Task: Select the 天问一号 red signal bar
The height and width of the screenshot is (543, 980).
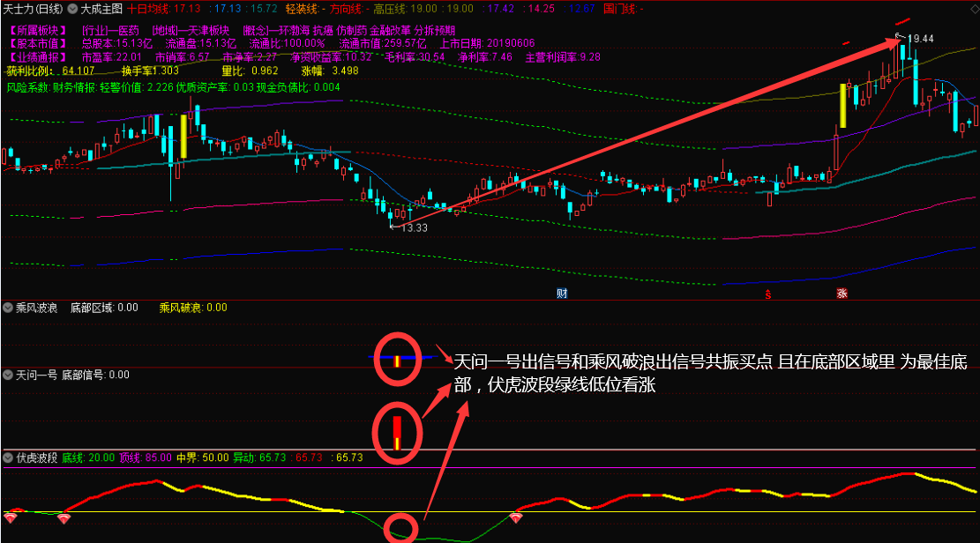Action: (398, 431)
